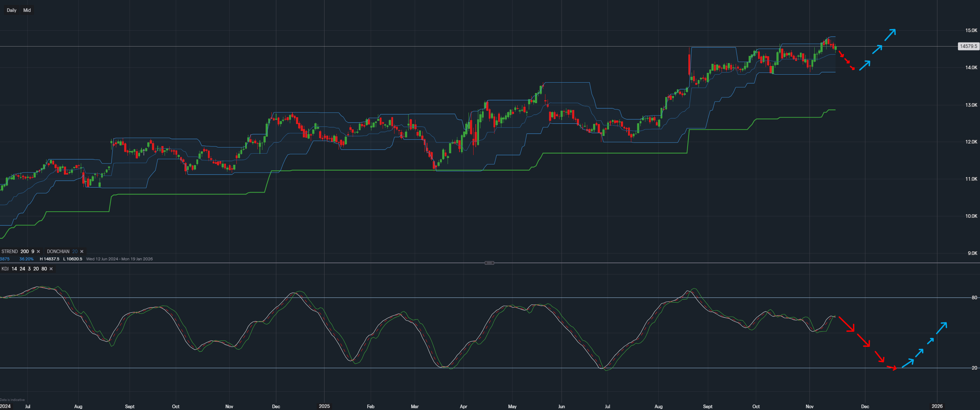Remove the KDJ indicator with its X

pyautogui.click(x=51, y=269)
